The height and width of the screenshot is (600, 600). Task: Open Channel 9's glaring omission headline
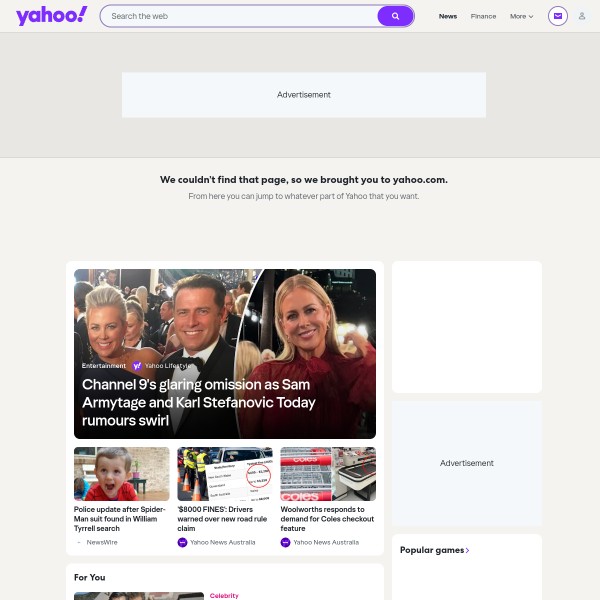tap(199, 402)
